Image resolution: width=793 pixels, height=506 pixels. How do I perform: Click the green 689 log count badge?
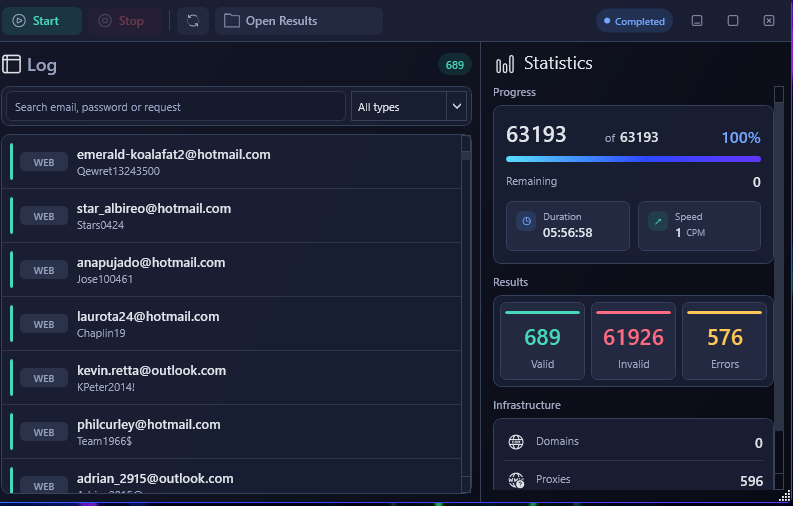pyautogui.click(x=455, y=65)
